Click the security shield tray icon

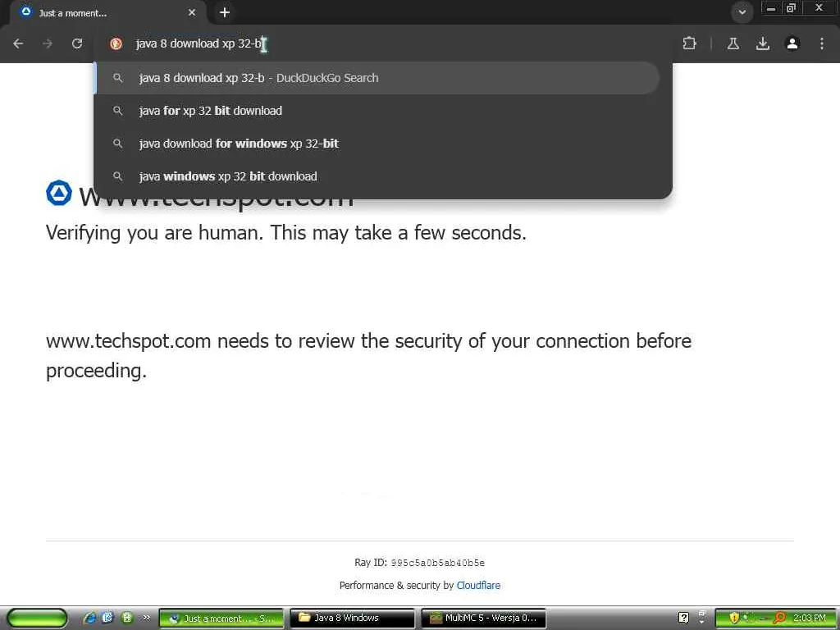click(x=734, y=618)
